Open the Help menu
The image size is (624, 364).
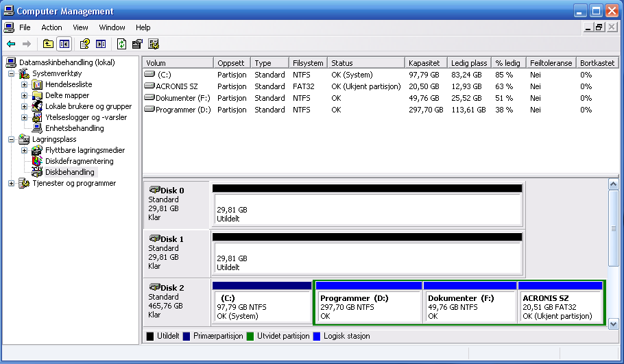143,27
